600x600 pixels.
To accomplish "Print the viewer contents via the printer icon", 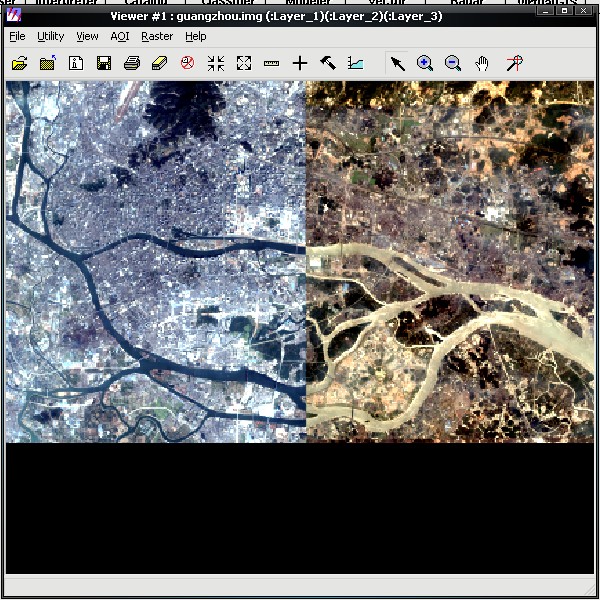I will coord(132,63).
